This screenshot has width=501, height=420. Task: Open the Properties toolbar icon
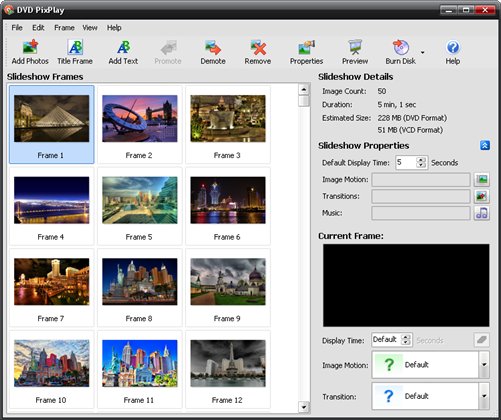[306, 52]
